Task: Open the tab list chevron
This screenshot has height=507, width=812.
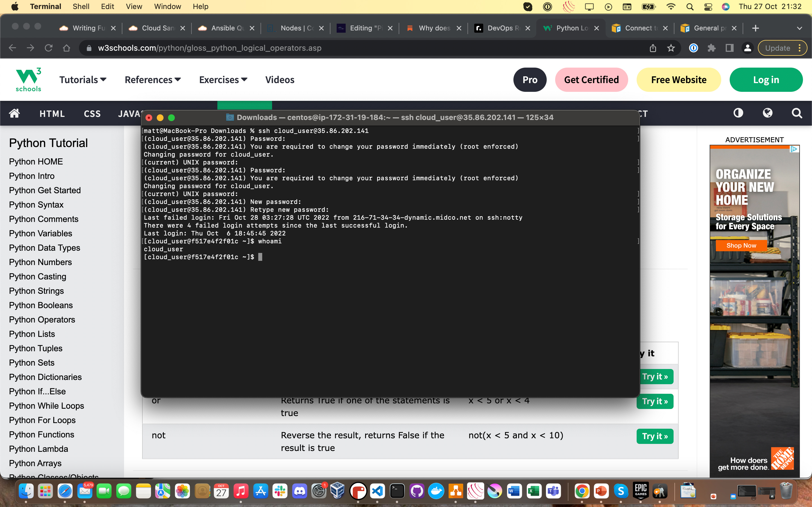Action: (799, 28)
